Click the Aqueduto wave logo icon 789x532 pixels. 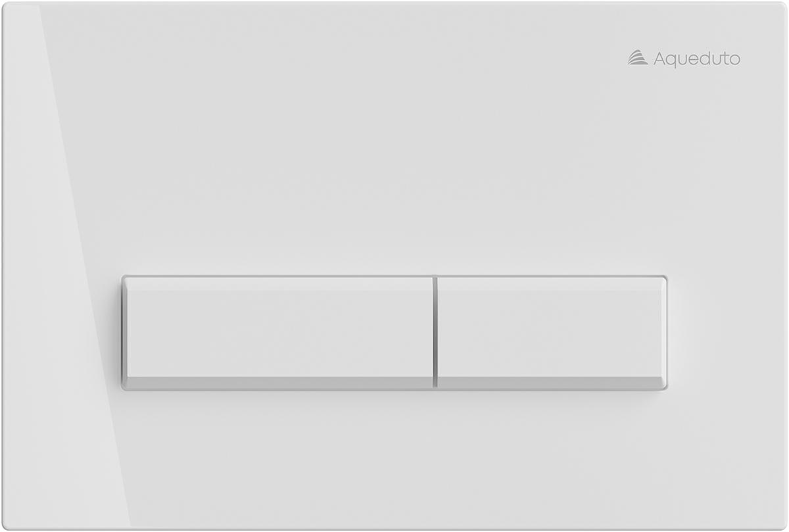638,59
